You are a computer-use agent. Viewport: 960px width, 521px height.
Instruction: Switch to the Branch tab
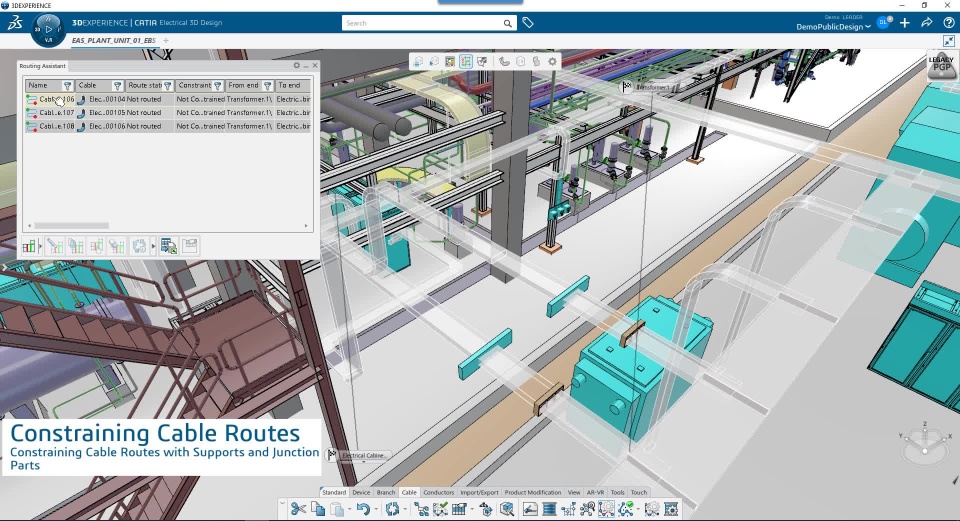386,492
